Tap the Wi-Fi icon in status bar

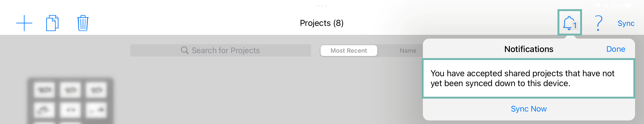click(x=598, y=5)
